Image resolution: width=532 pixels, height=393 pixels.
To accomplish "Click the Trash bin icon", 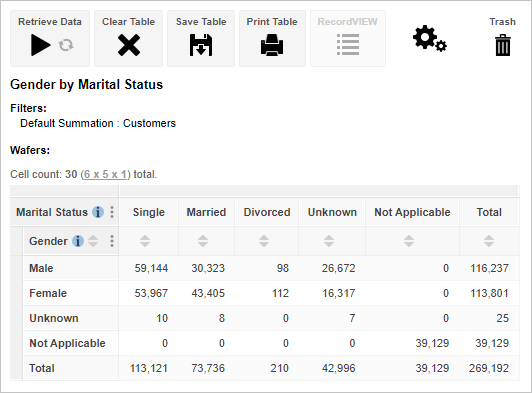I will coord(502,45).
